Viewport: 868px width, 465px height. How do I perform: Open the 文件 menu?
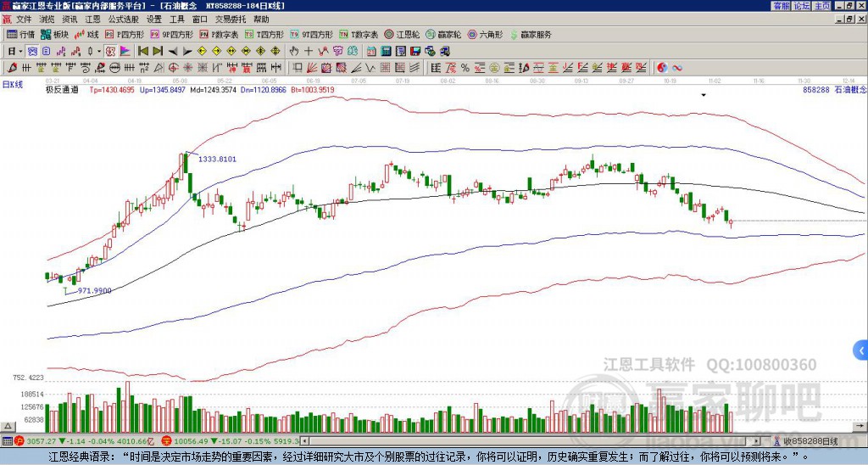[x=24, y=20]
